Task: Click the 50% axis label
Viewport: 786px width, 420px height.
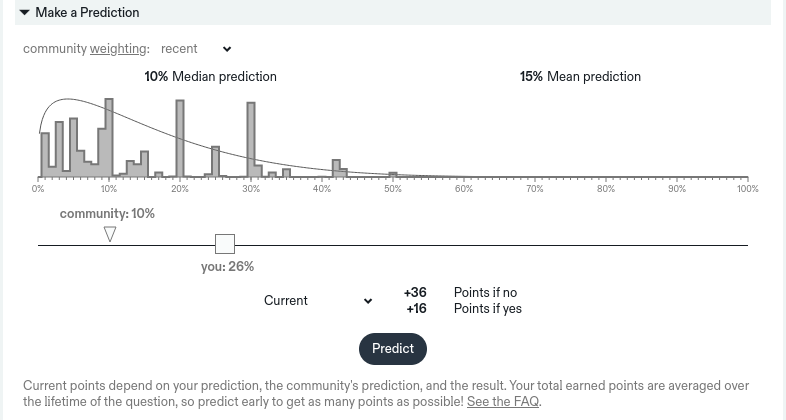Action: [x=393, y=189]
